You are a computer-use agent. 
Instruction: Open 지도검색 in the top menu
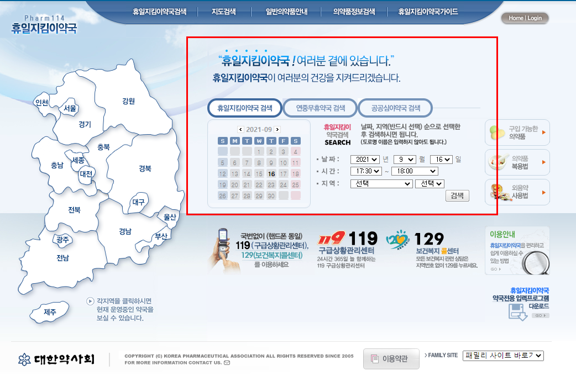(x=224, y=12)
